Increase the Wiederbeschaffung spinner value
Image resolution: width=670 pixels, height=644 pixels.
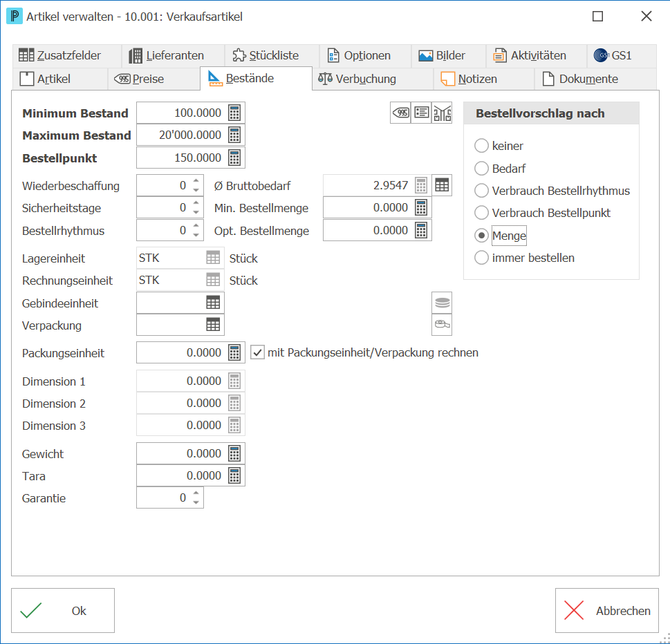[196, 180]
